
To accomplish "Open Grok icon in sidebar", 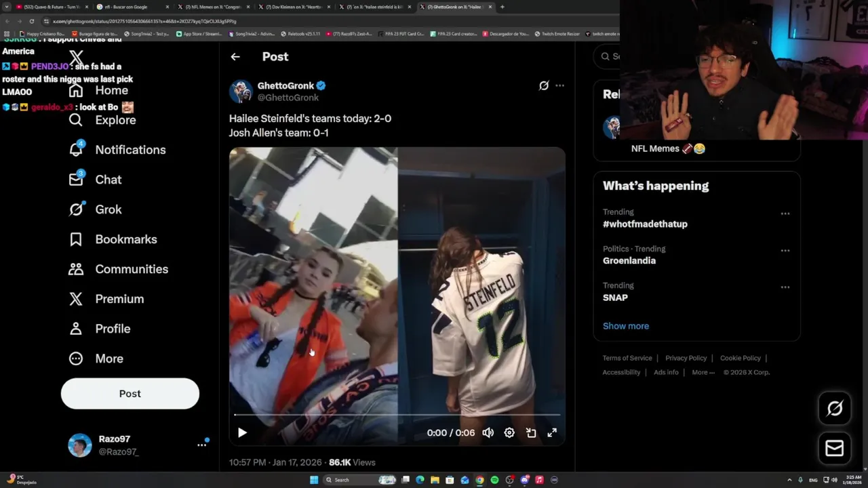I will pos(76,209).
